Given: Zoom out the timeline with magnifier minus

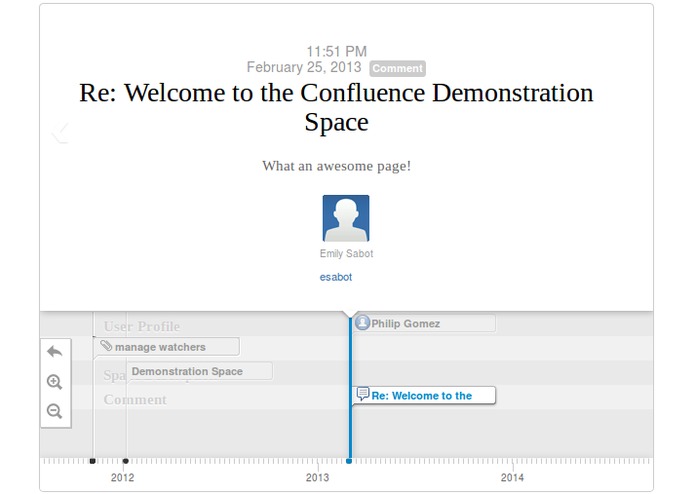Looking at the screenshot, I should (55, 411).
